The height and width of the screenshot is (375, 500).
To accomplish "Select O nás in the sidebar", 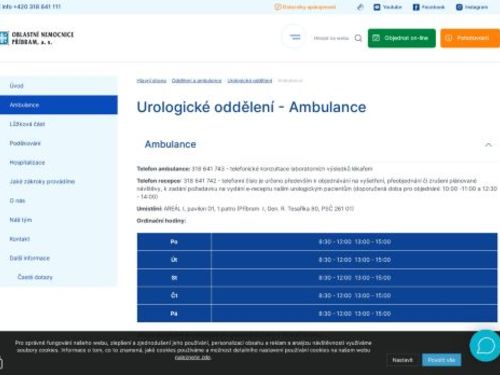I will tap(59, 201).
